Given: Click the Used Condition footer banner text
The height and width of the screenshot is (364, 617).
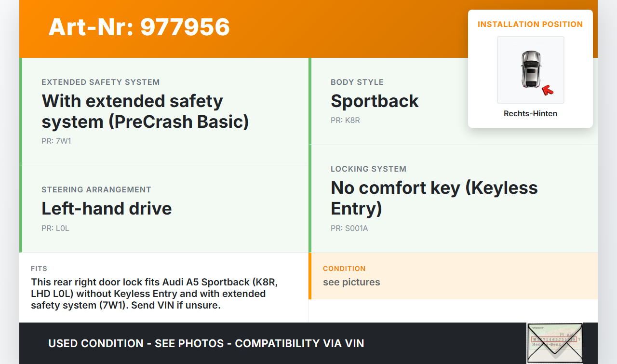Looking at the screenshot, I should tap(206, 343).
